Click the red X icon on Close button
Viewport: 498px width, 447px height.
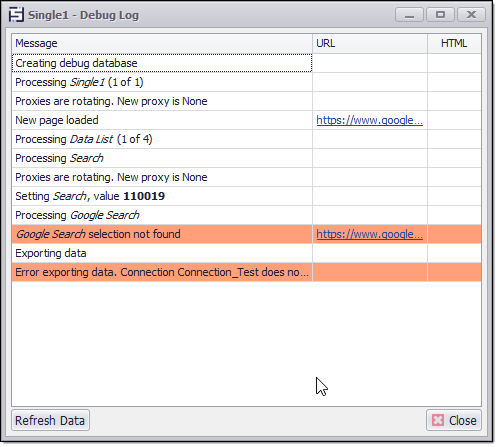438,420
